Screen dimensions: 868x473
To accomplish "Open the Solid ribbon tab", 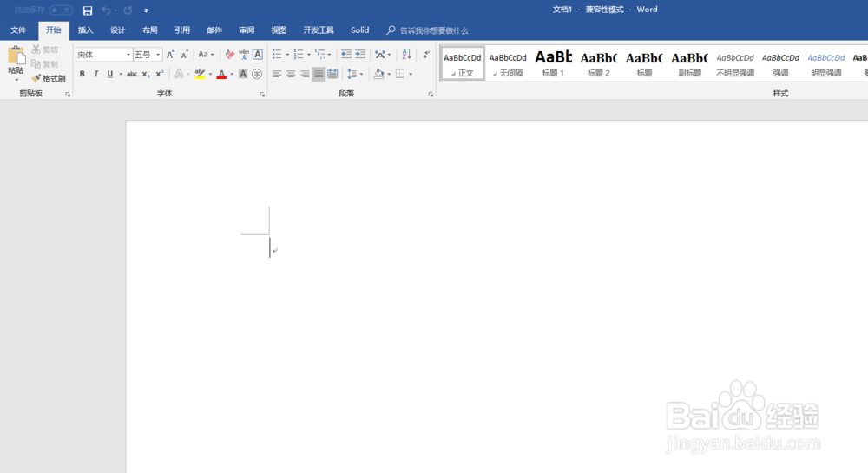I will (360, 30).
